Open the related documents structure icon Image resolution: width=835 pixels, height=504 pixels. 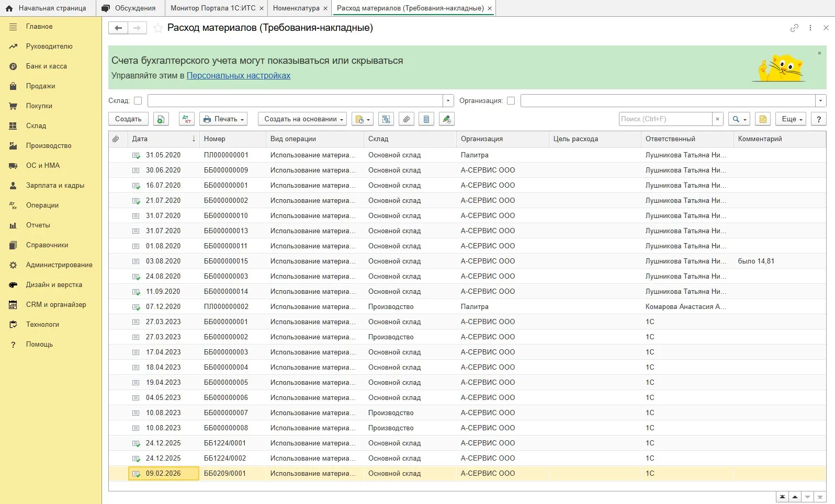click(x=386, y=119)
